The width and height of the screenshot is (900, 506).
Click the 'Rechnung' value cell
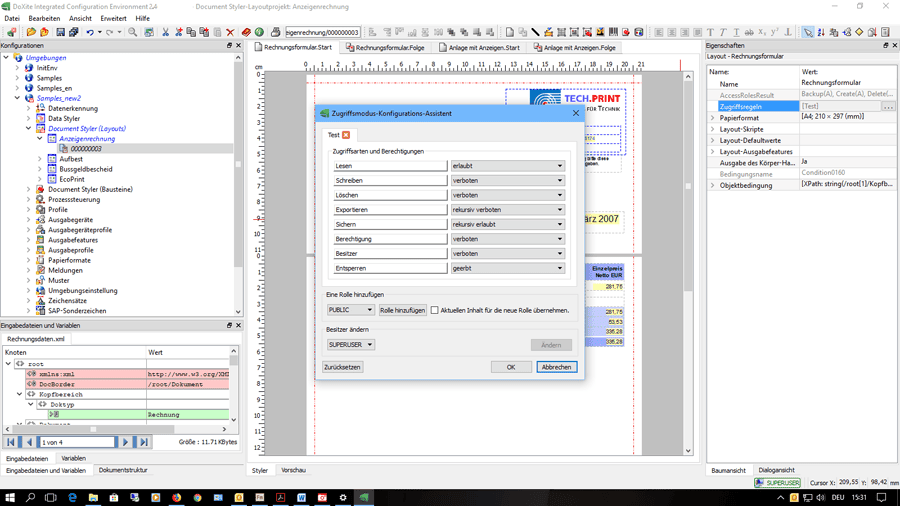point(188,415)
